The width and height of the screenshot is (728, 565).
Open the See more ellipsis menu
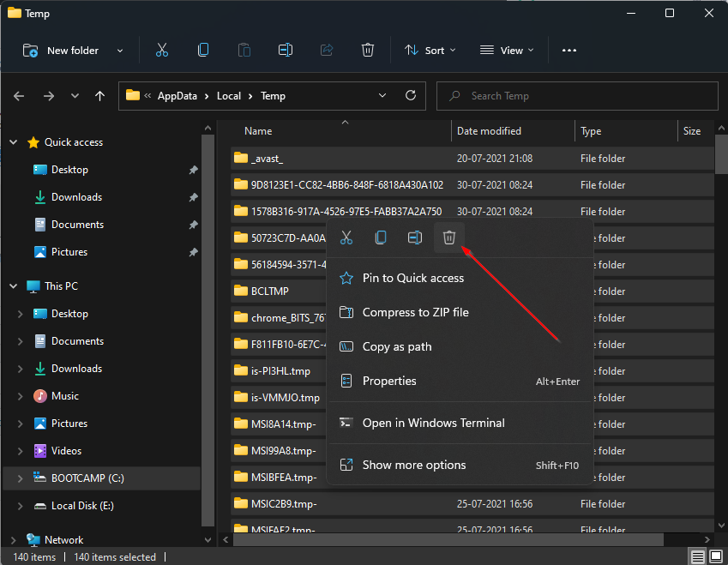[x=569, y=50]
